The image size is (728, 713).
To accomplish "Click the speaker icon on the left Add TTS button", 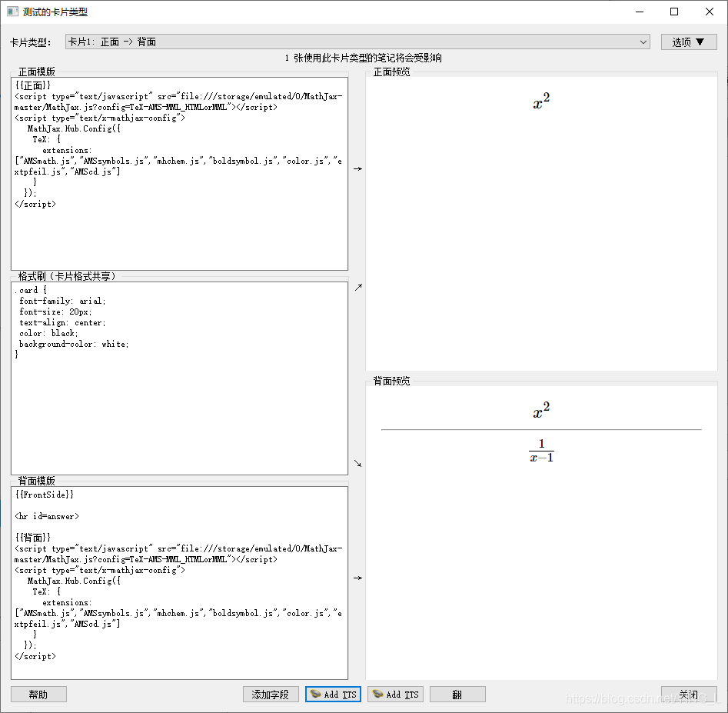I will tap(314, 694).
